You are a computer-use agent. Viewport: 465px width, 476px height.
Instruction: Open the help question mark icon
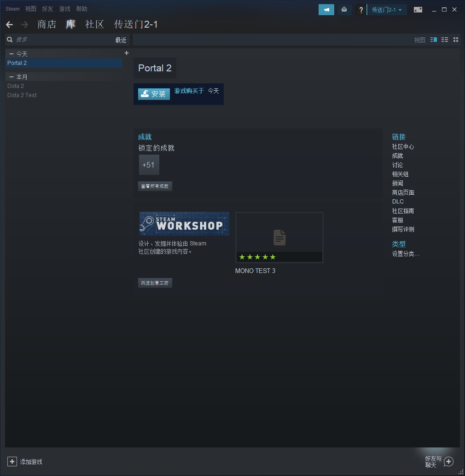(x=361, y=10)
